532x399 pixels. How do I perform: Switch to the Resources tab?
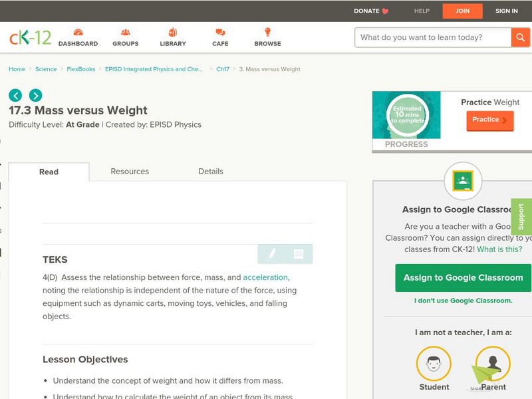point(130,172)
